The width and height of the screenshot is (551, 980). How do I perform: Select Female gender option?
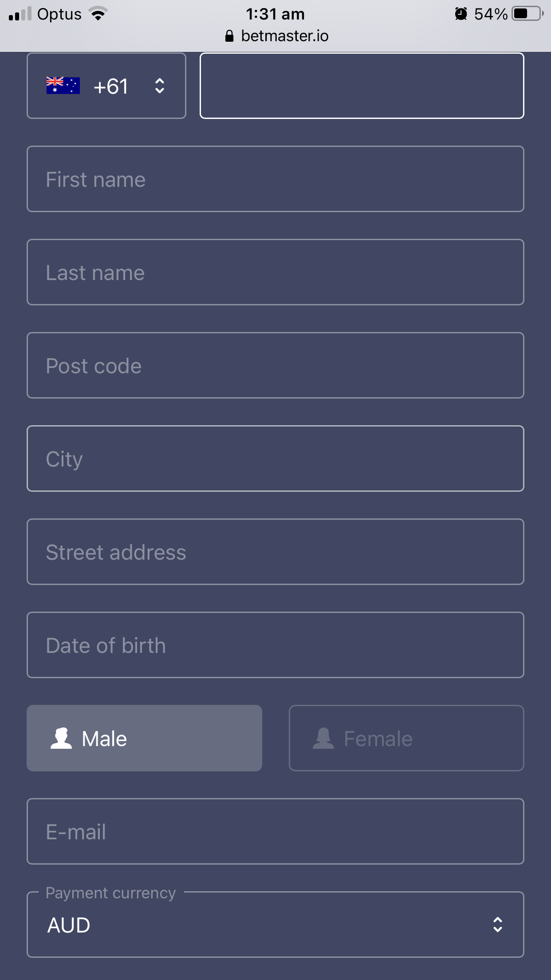pyautogui.click(x=406, y=738)
